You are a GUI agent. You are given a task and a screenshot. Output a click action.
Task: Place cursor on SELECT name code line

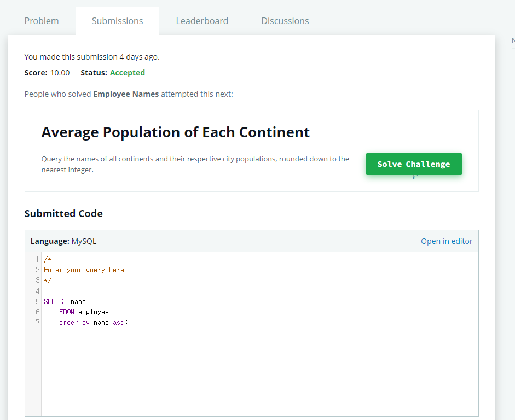pyautogui.click(x=65, y=301)
